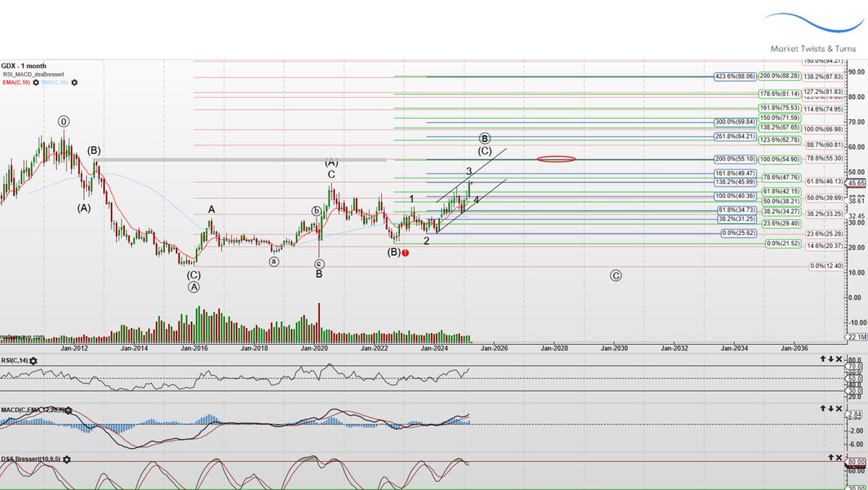Click the 78.6%(55.30) Fibonacci label
This screenshot has height=490, width=868.
coord(824,158)
